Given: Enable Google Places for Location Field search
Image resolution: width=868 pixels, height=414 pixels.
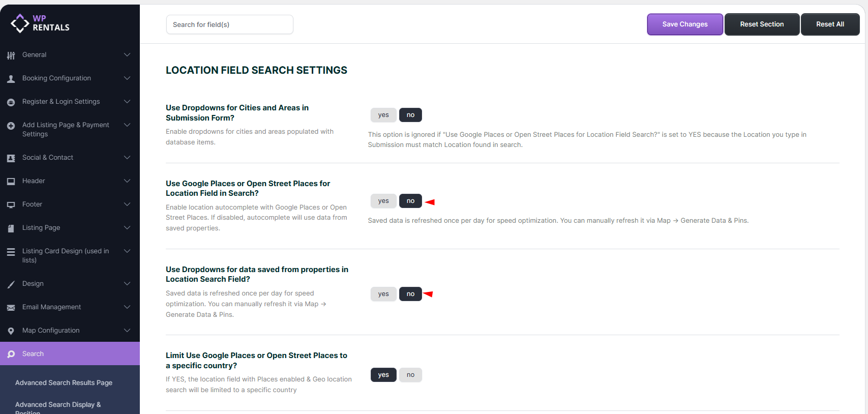Looking at the screenshot, I should [x=383, y=201].
